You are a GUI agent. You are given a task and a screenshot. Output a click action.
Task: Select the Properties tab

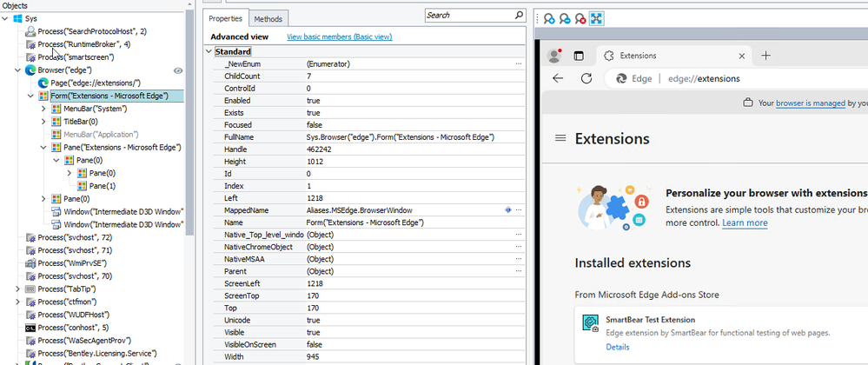[x=225, y=18]
